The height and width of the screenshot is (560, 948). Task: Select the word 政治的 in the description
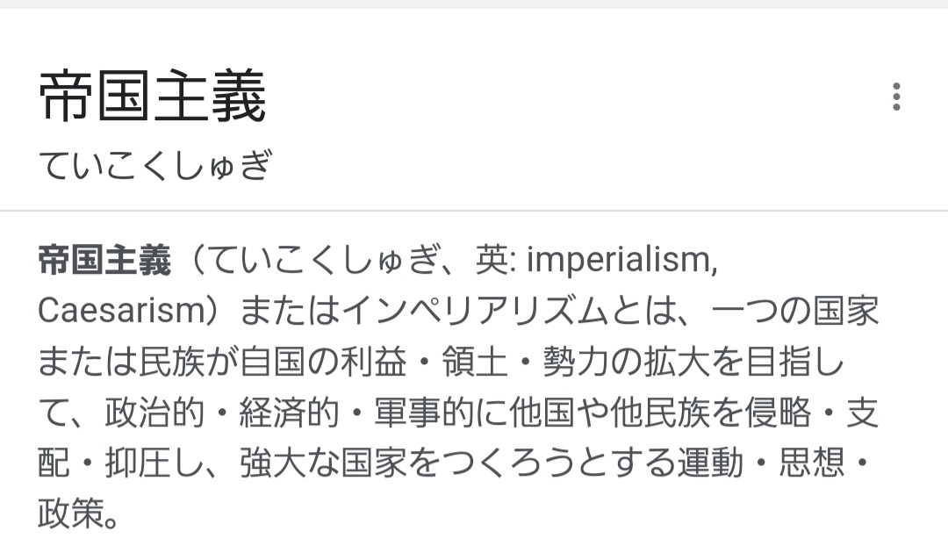pyautogui.click(x=154, y=413)
